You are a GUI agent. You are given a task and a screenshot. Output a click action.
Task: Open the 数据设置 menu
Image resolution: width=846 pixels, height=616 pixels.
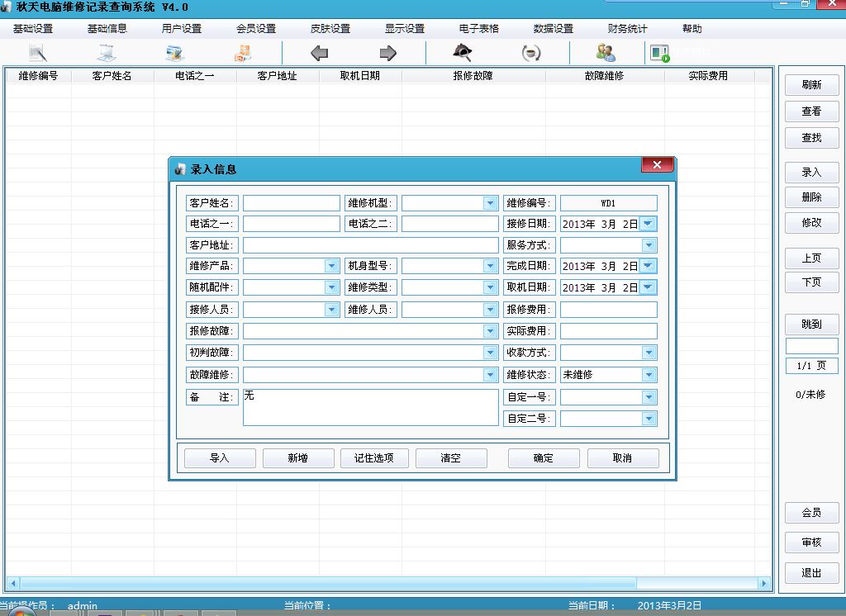(553, 29)
